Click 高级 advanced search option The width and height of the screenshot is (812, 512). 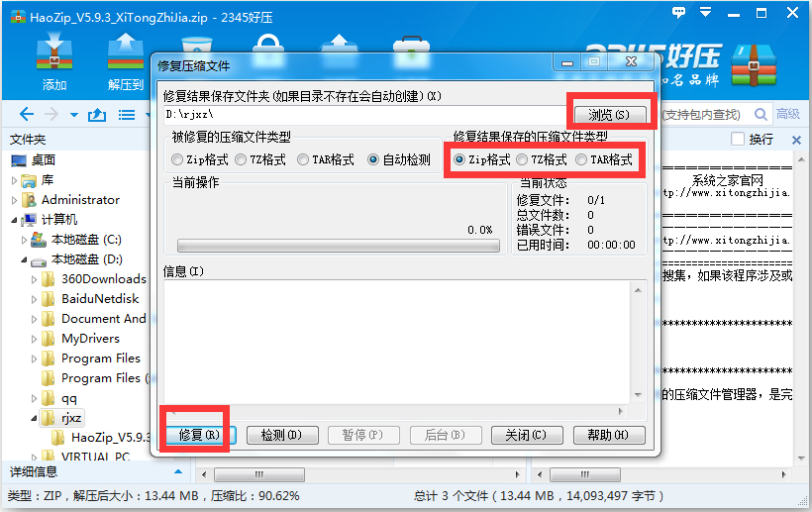[787, 114]
